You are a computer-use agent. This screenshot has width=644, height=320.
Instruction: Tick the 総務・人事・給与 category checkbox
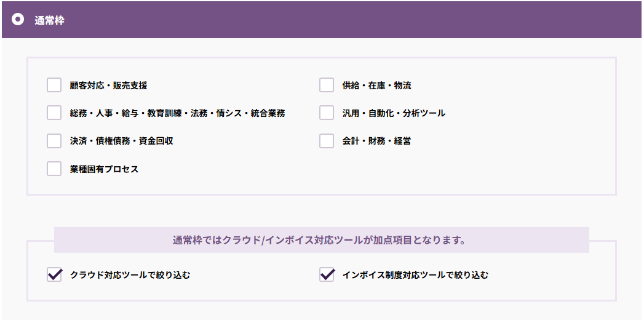coord(54,113)
